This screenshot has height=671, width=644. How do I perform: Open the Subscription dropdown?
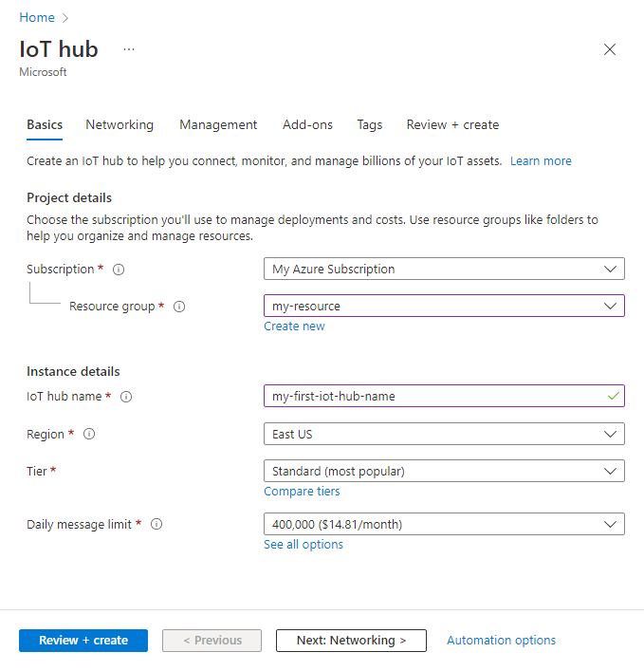point(443,270)
